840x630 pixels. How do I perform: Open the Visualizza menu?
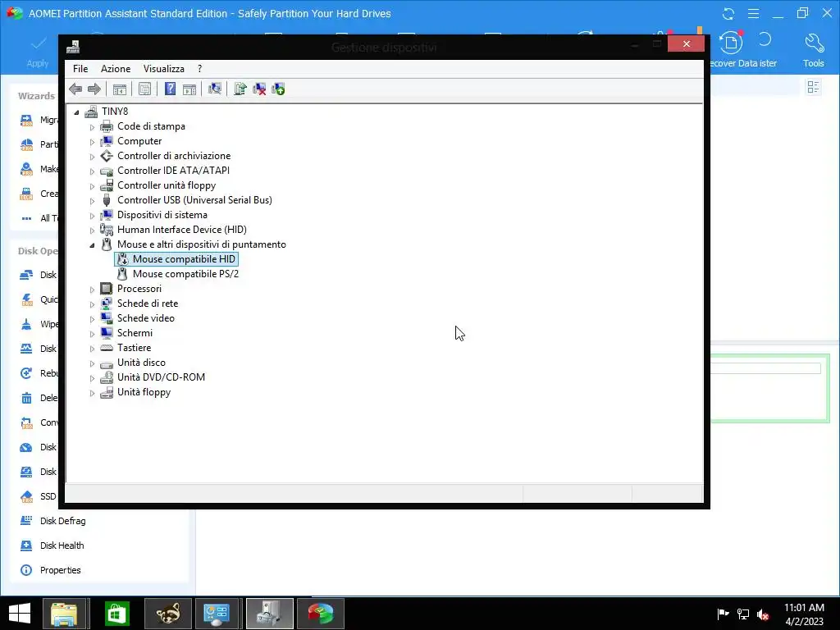click(x=164, y=69)
